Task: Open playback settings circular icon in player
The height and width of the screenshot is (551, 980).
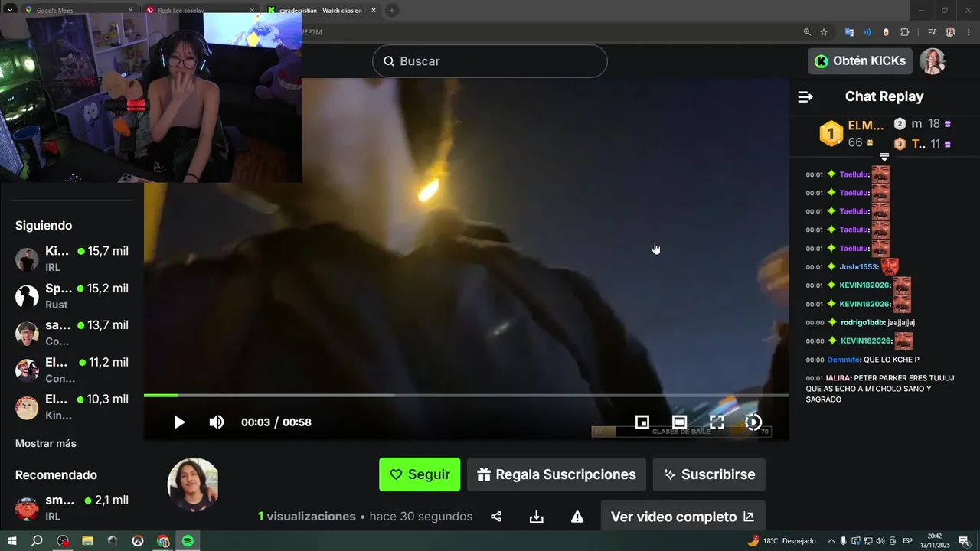Action: [753, 422]
